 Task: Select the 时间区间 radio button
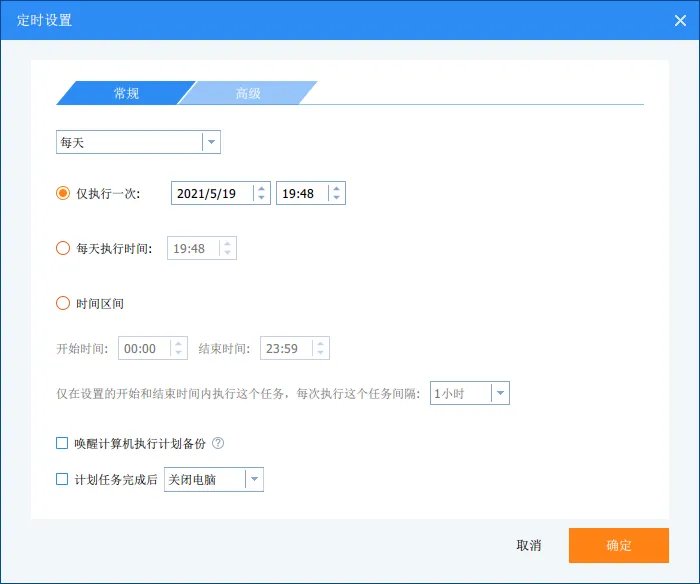[63, 303]
